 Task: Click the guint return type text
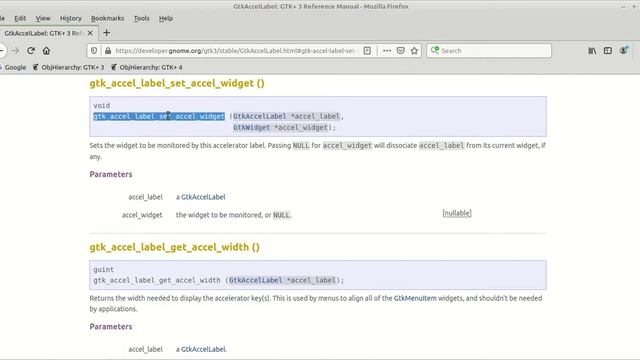(x=104, y=269)
